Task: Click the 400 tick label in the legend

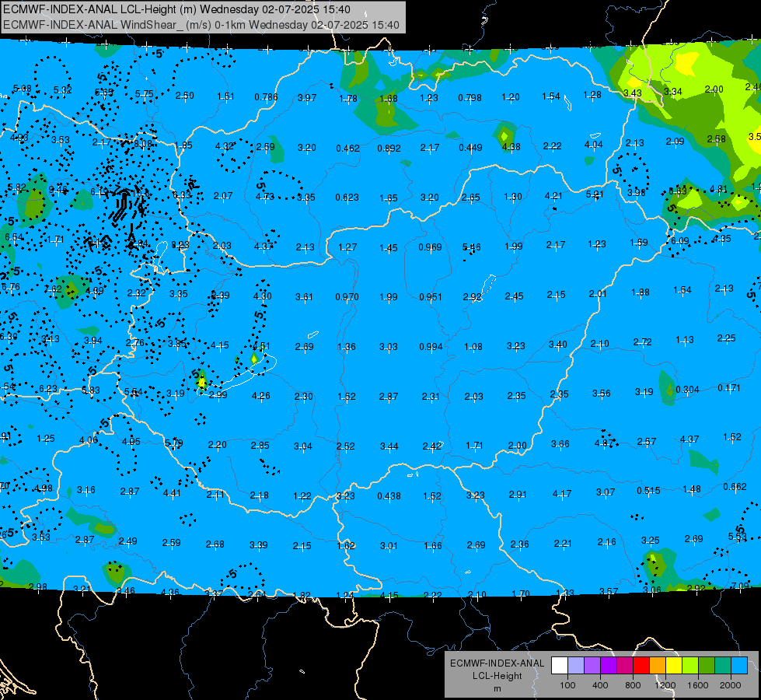Action: (600, 685)
